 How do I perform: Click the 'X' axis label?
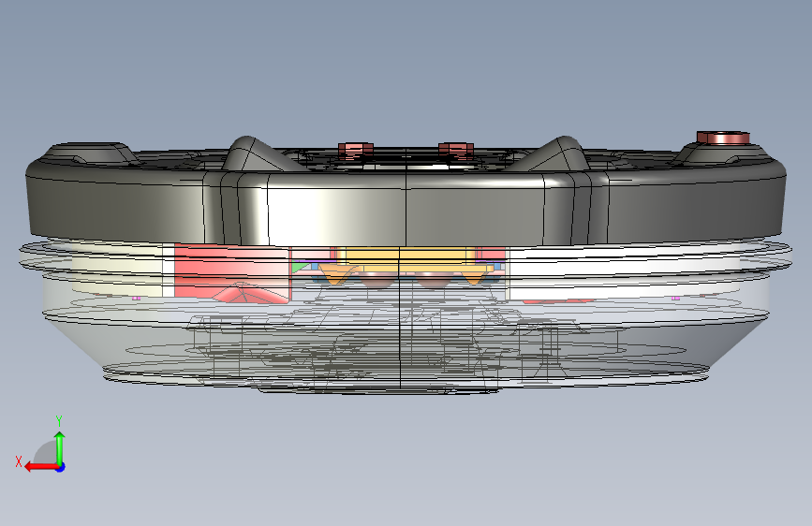click(x=19, y=461)
